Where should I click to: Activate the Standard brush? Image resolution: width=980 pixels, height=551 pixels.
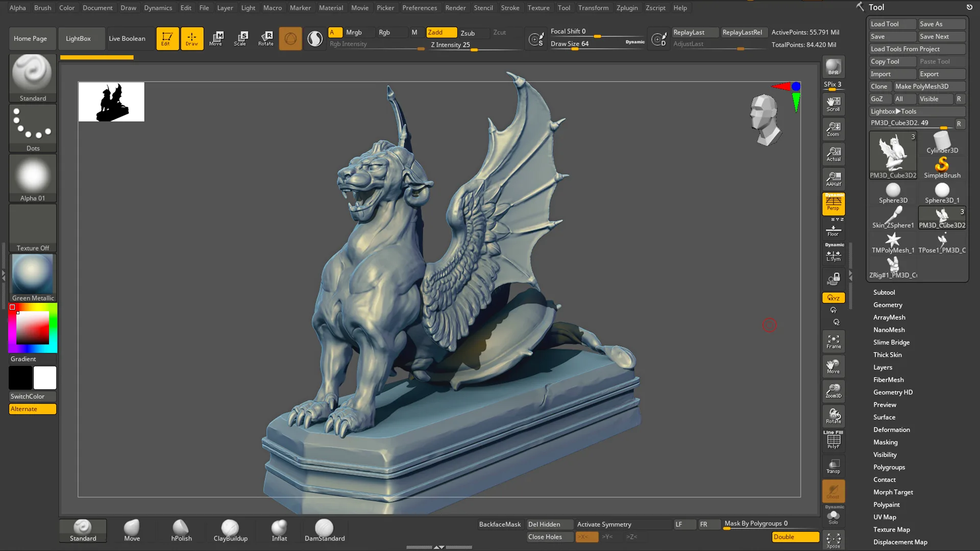click(x=82, y=531)
